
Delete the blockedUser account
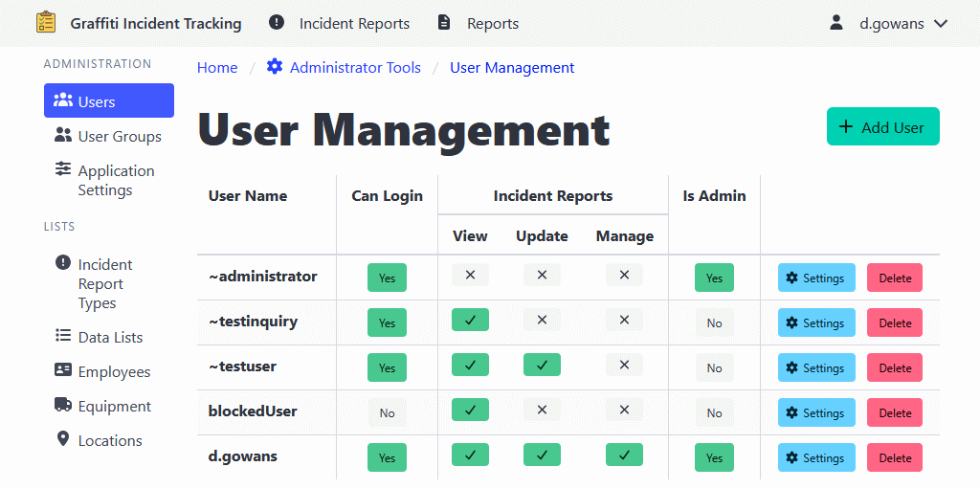pos(895,412)
